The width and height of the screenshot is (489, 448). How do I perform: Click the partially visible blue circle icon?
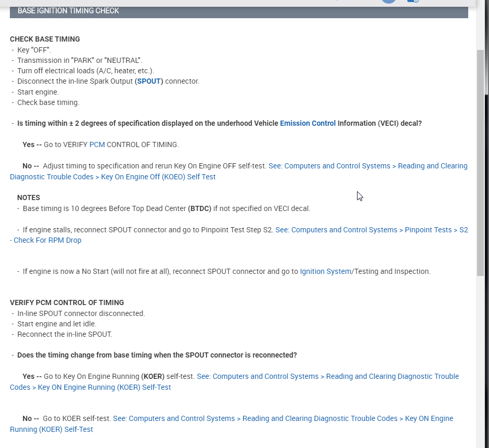388,2
